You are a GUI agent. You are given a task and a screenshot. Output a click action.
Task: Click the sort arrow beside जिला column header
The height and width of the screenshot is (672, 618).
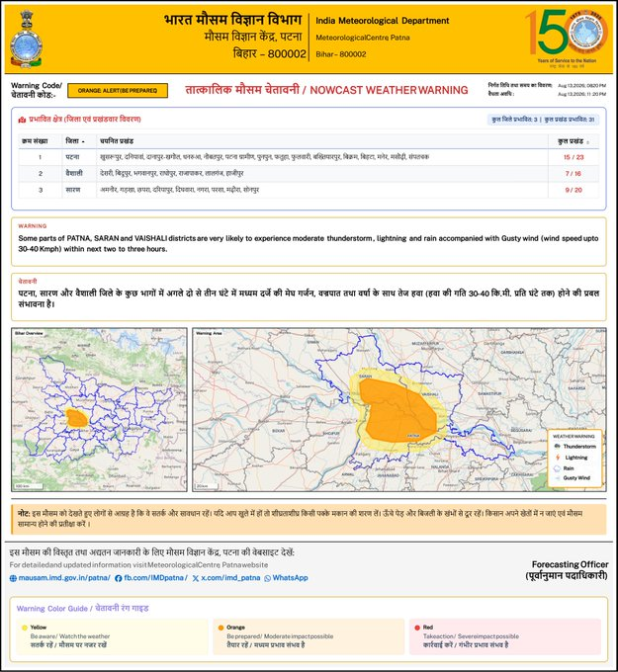(83, 141)
